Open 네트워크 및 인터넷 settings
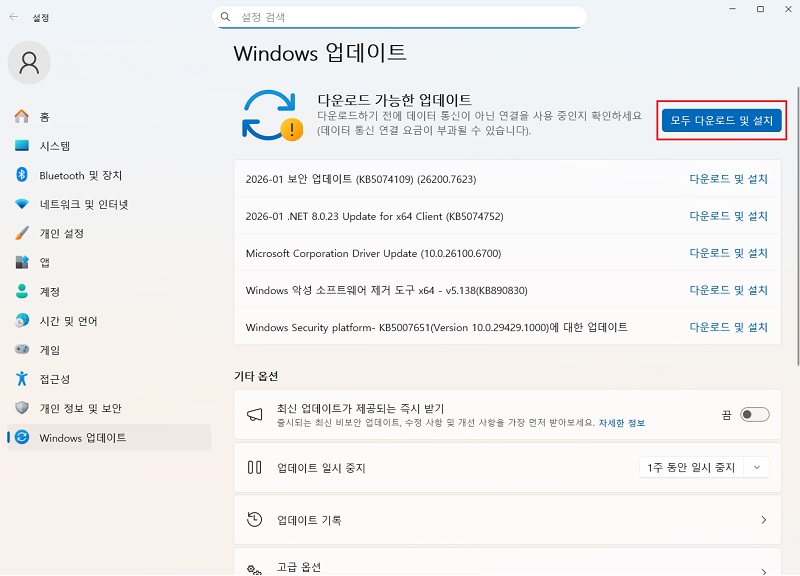800x576 pixels. click(x=72, y=204)
